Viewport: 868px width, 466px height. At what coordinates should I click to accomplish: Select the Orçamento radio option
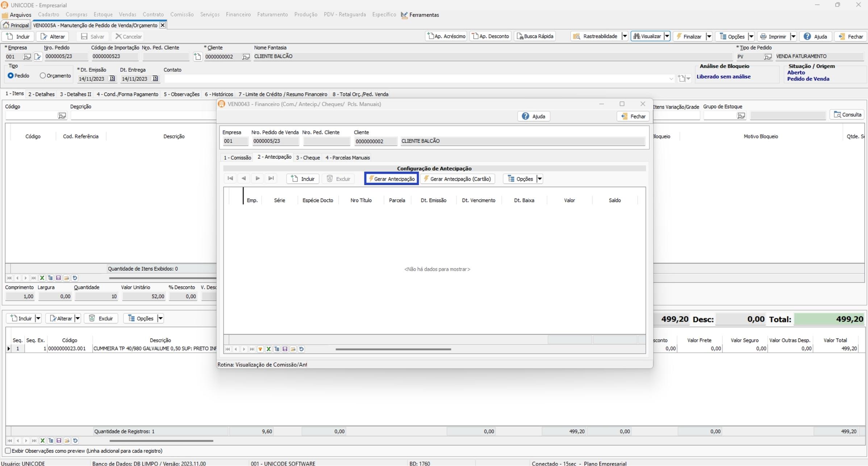pyautogui.click(x=43, y=76)
